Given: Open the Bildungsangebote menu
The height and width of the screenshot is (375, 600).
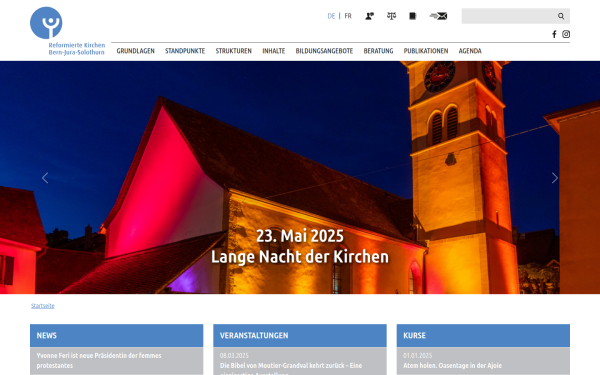Looking at the screenshot, I should (x=324, y=51).
